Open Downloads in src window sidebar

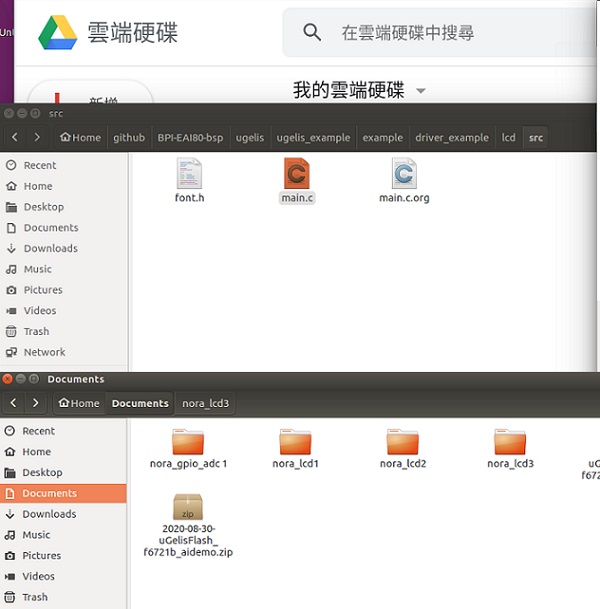50,248
